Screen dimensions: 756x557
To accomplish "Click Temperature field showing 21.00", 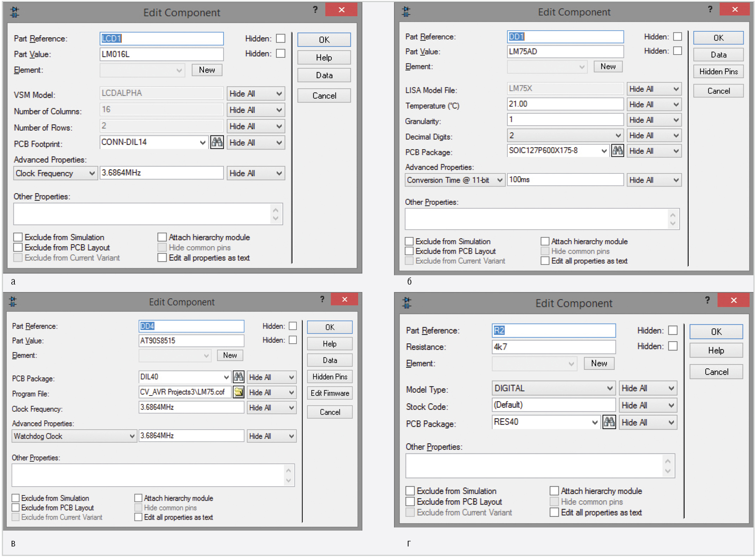I will [x=565, y=104].
